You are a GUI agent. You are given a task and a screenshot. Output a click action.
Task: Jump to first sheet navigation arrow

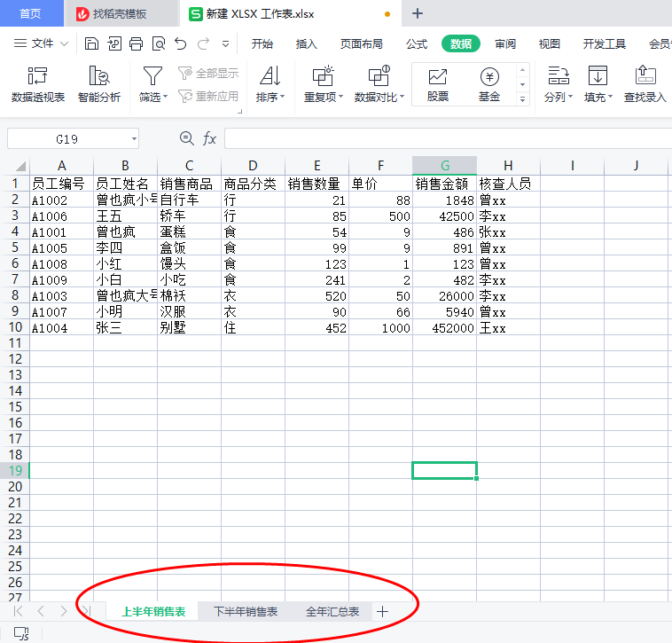pyautogui.click(x=18, y=611)
